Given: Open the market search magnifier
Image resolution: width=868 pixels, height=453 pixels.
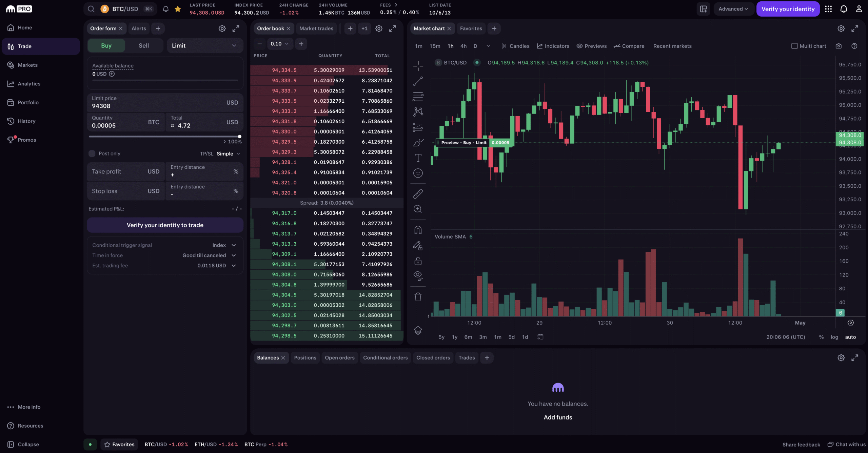Looking at the screenshot, I should (91, 9).
